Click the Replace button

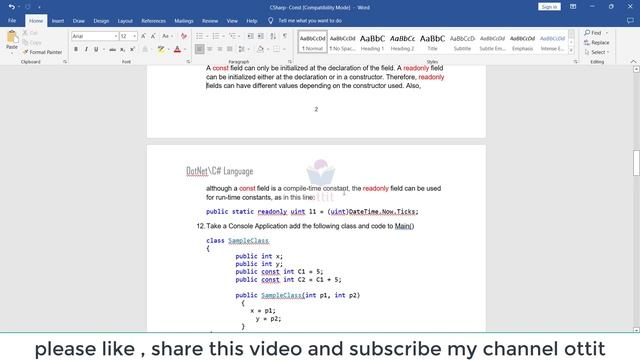coord(597,42)
